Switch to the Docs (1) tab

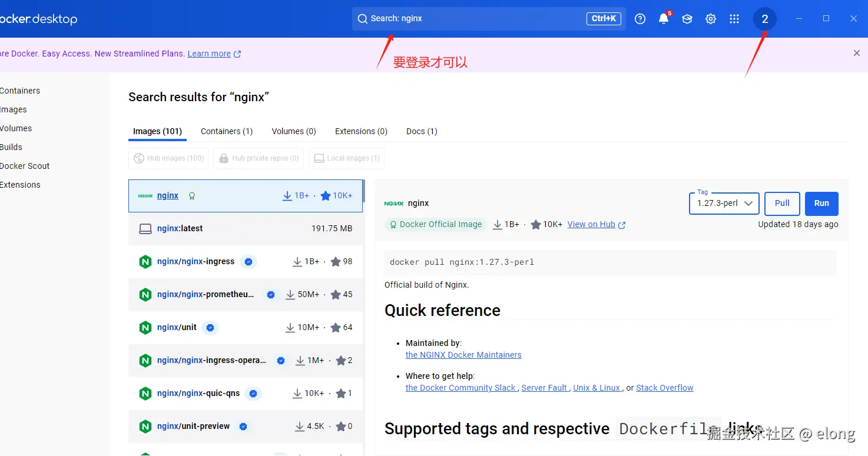click(x=422, y=131)
